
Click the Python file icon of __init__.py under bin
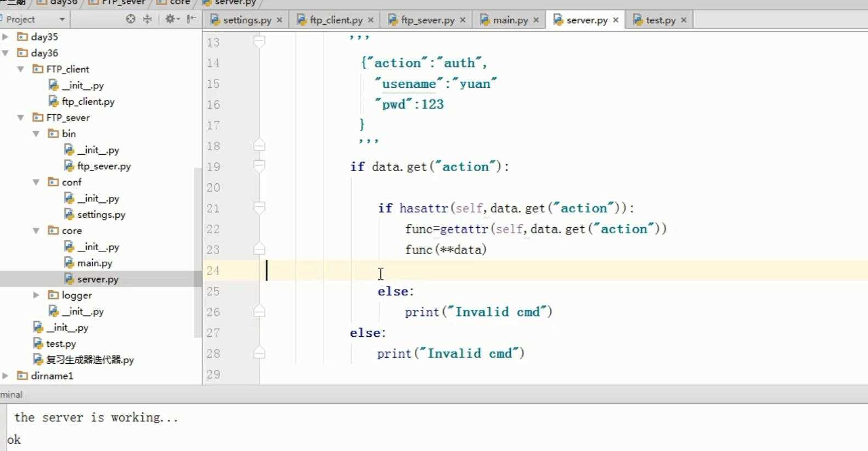click(x=69, y=150)
